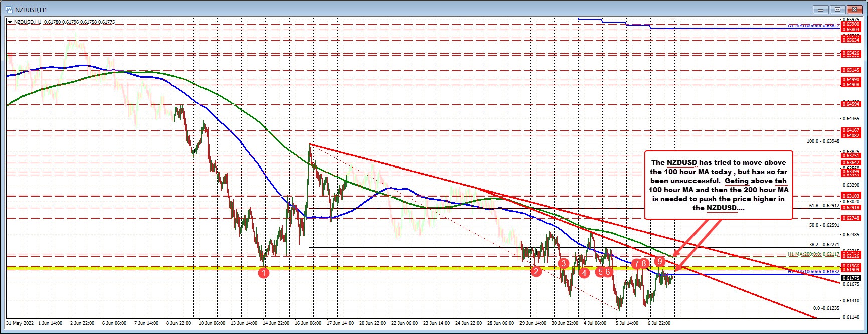Click the red-bordered NZDUSD annotation text box
Image resolution: width=868 pixels, height=334 pixels.
tap(718, 185)
